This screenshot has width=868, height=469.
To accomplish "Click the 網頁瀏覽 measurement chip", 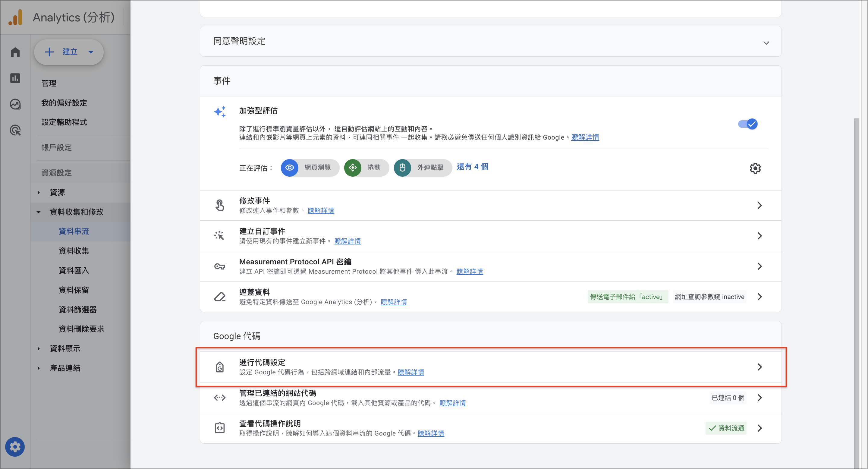I will tap(310, 168).
